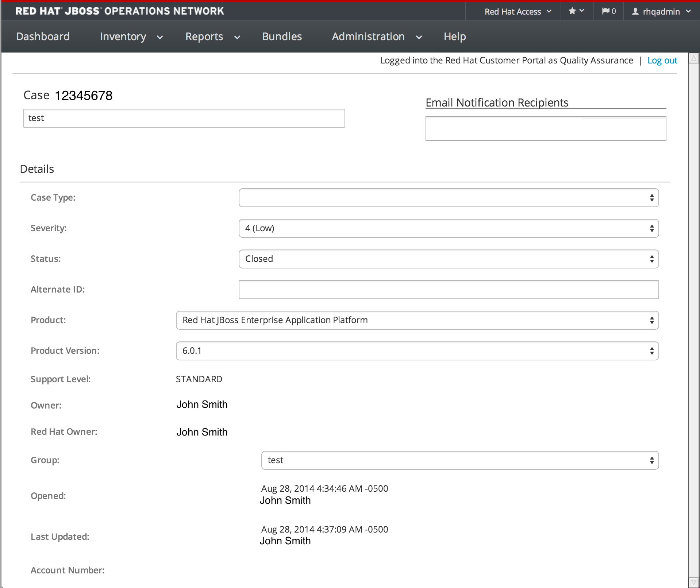The width and height of the screenshot is (700, 588).
Task: Open the favorites star menu
Action: click(577, 11)
